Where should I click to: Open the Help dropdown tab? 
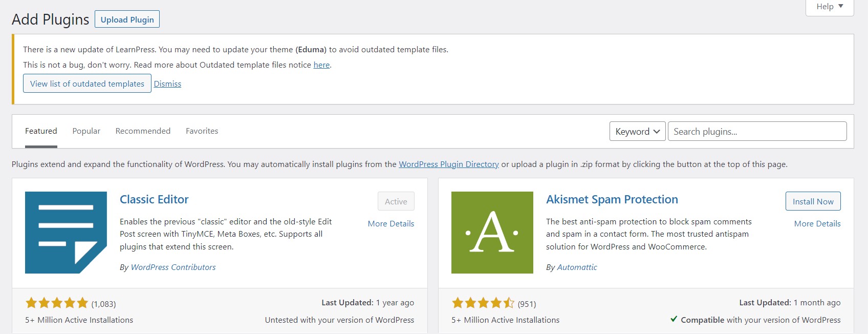tap(830, 7)
